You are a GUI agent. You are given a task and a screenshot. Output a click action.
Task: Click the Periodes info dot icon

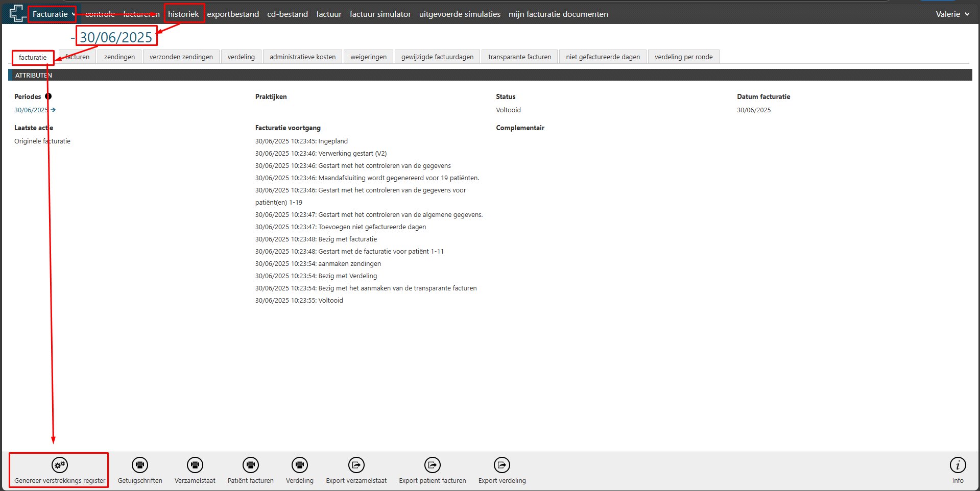[x=48, y=96]
